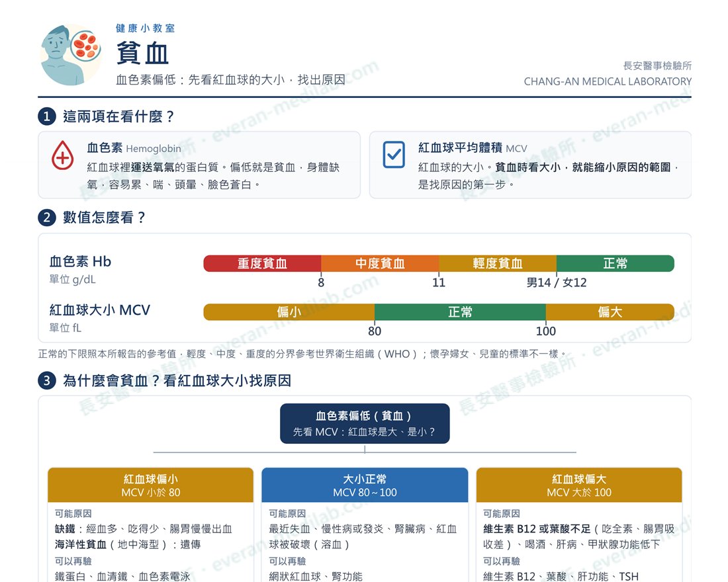
Task: Click 可以再驗 label in 大小正常 card
Action: click(287, 561)
